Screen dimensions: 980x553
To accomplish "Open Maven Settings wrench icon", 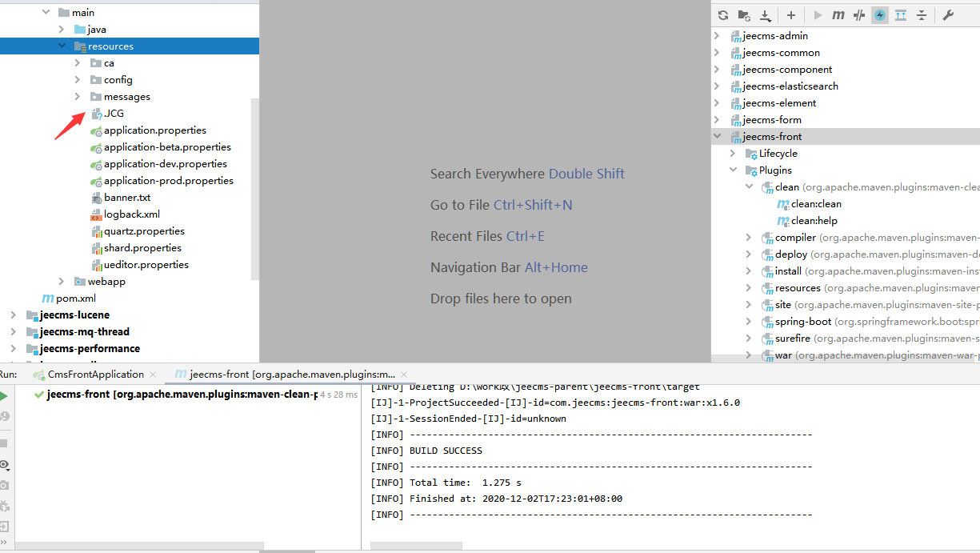I will [948, 15].
